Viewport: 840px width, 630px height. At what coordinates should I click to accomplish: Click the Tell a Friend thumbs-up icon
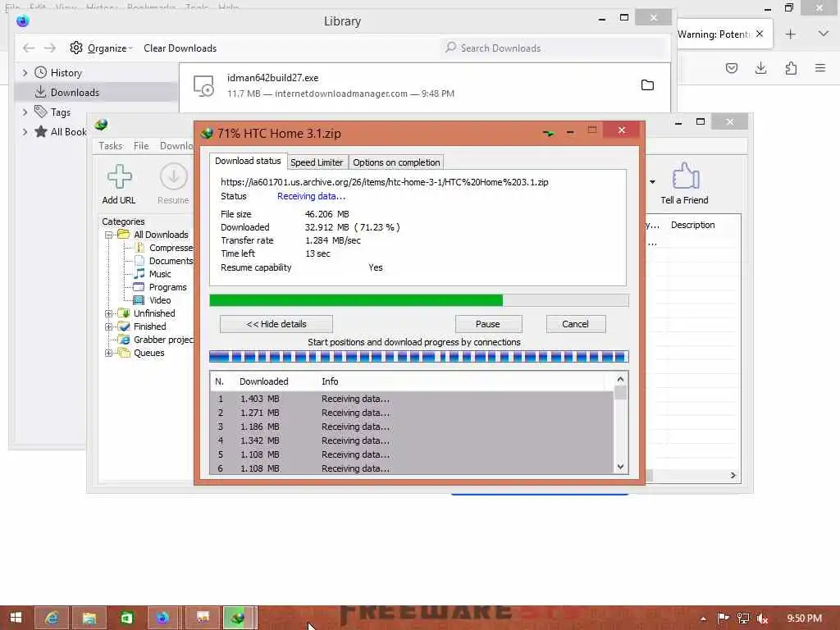point(685,176)
